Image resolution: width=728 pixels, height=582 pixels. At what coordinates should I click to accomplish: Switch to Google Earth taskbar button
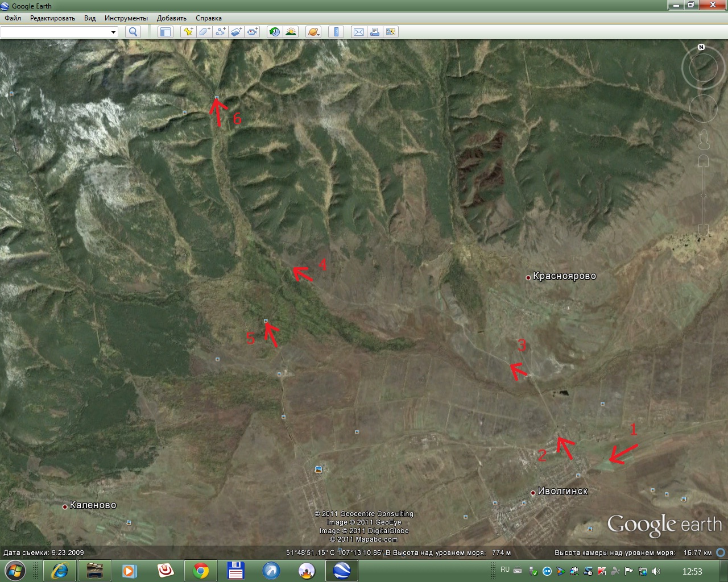click(x=342, y=571)
